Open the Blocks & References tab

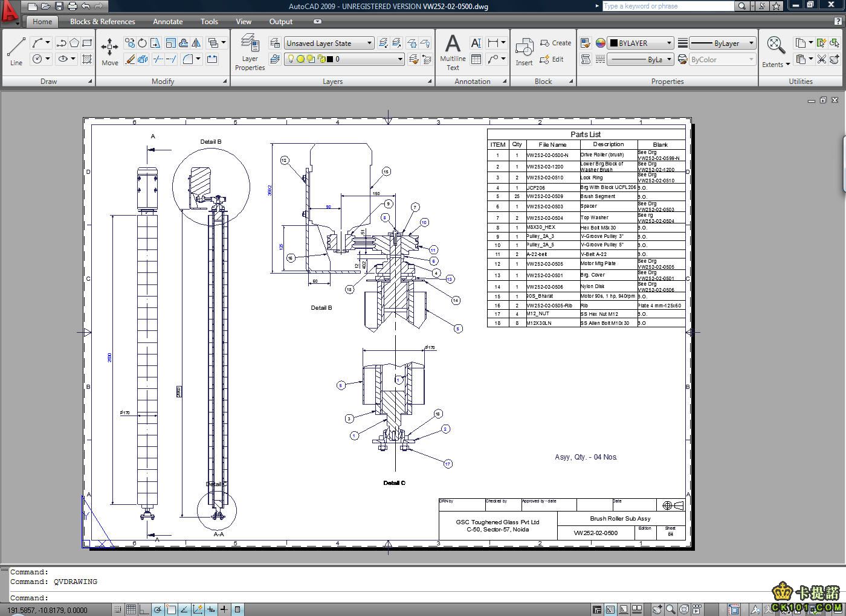[x=102, y=21]
